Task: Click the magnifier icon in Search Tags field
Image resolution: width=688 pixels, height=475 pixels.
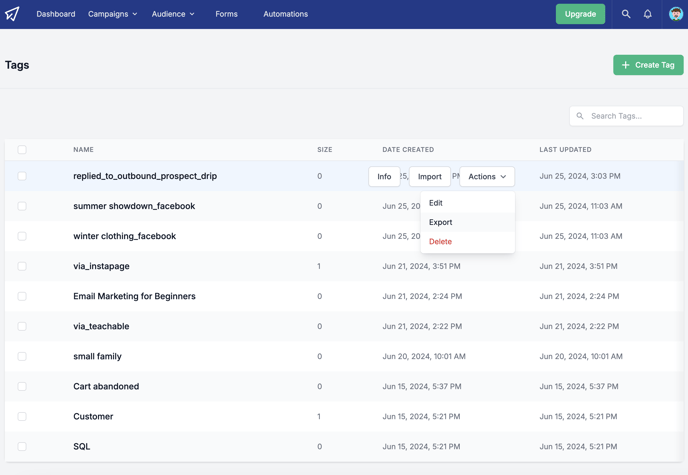Action: [x=580, y=116]
